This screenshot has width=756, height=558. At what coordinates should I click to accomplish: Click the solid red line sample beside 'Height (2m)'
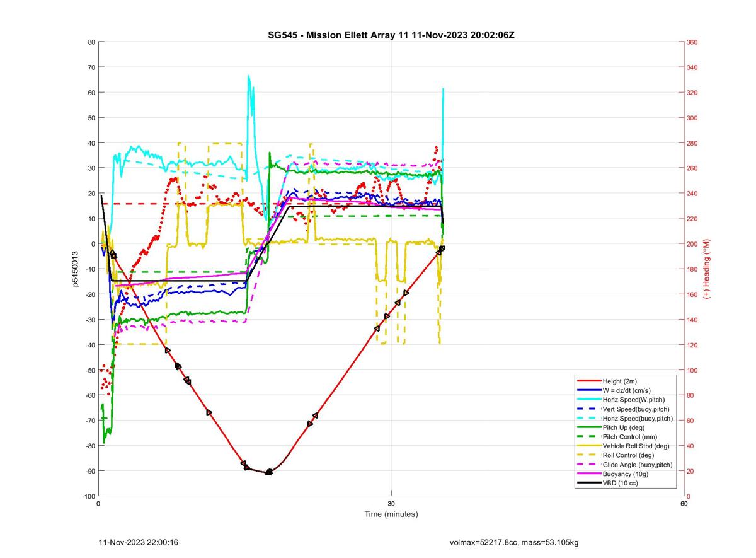[588, 381]
